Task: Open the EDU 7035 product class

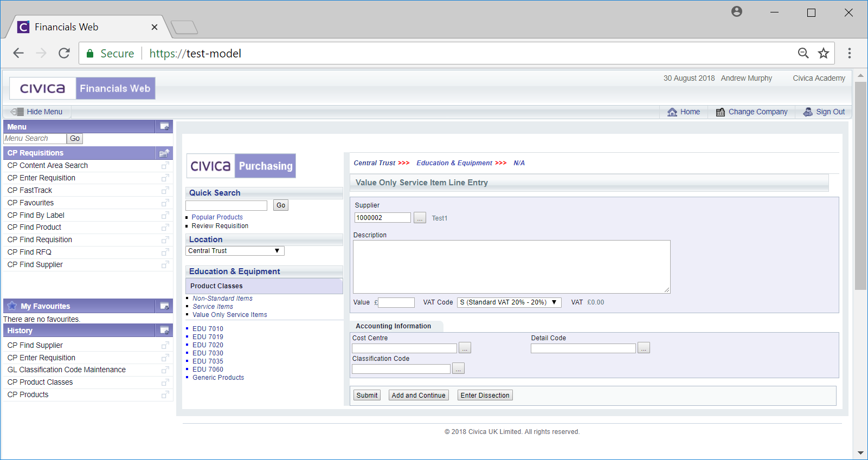Action: tap(208, 361)
